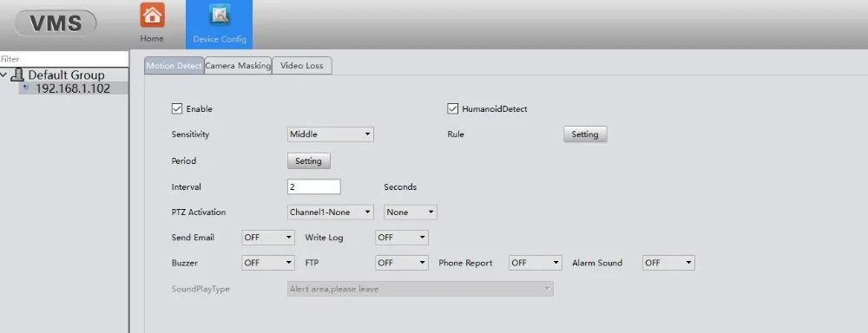The image size is (868, 333).
Task: Click the Alarm Sound label
Action: tap(597, 263)
